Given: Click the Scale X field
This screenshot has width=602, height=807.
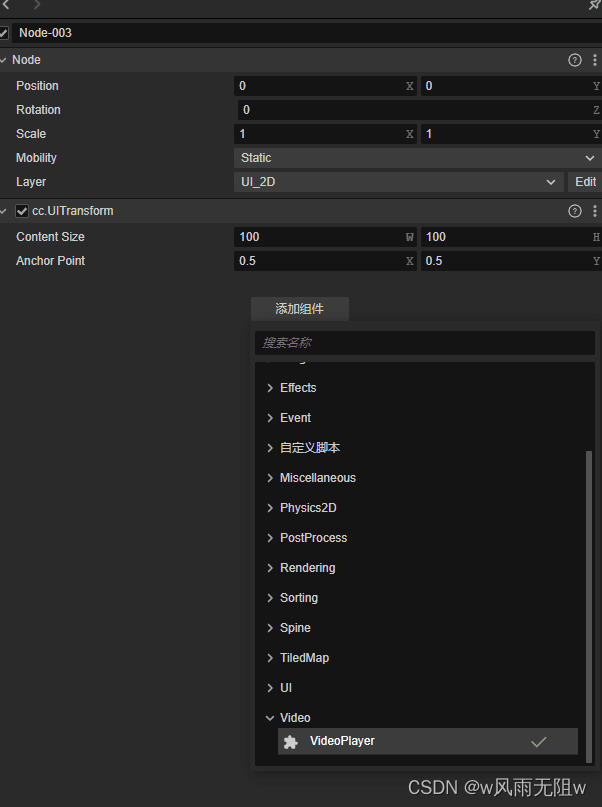Looking at the screenshot, I should pos(325,134).
